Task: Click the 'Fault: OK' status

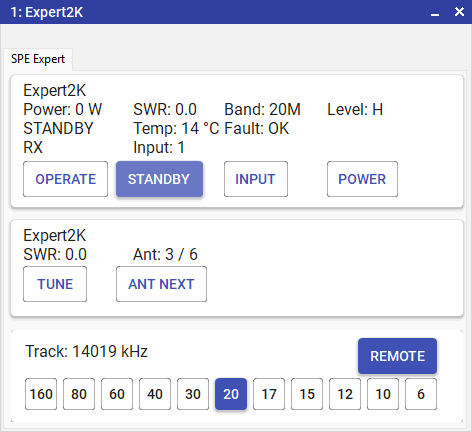Action: (x=257, y=128)
